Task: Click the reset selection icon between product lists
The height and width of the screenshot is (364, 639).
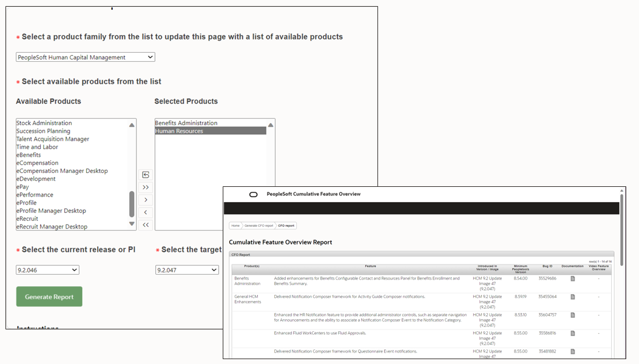Action: pyautogui.click(x=146, y=175)
